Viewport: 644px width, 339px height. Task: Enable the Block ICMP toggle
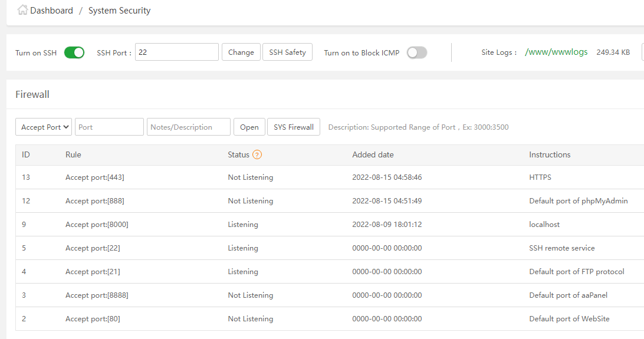pos(416,52)
